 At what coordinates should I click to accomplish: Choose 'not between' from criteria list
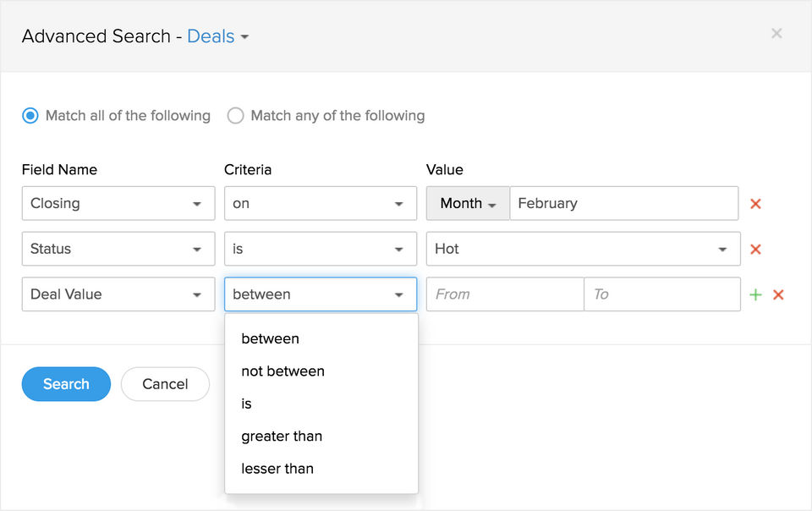pyautogui.click(x=283, y=371)
